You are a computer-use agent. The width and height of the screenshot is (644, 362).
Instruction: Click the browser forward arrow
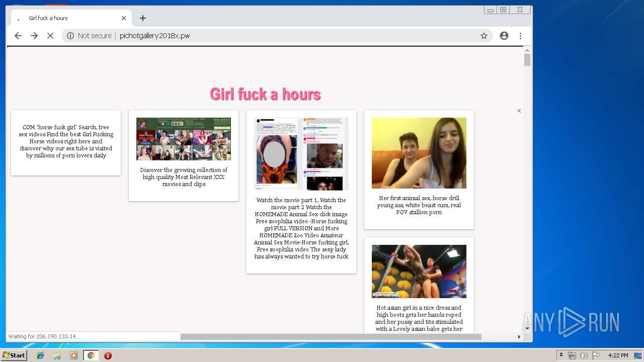(x=34, y=36)
